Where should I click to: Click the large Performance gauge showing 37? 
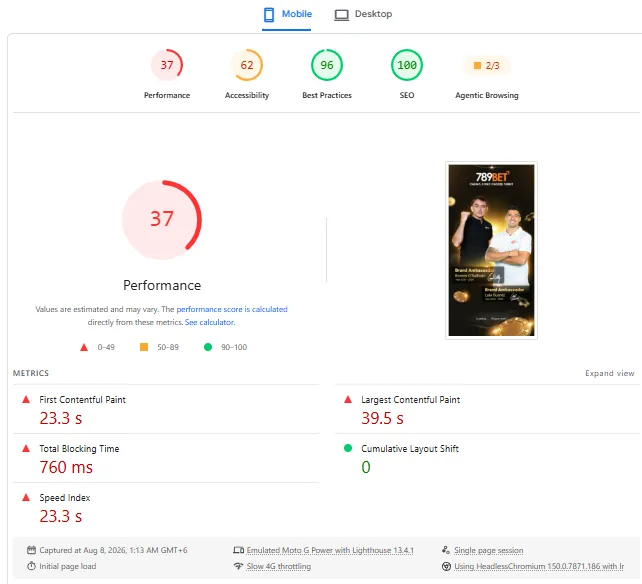[x=162, y=220]
